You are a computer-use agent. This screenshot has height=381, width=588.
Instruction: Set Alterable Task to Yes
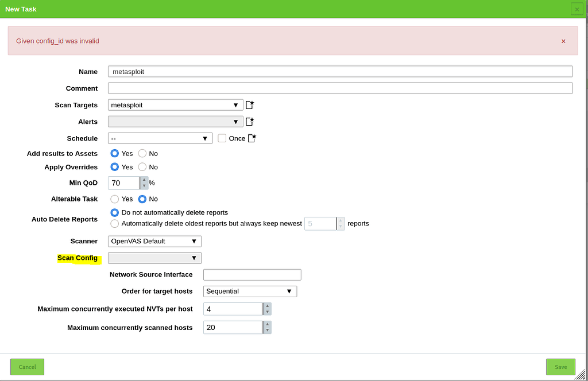[x=115, y=199]
